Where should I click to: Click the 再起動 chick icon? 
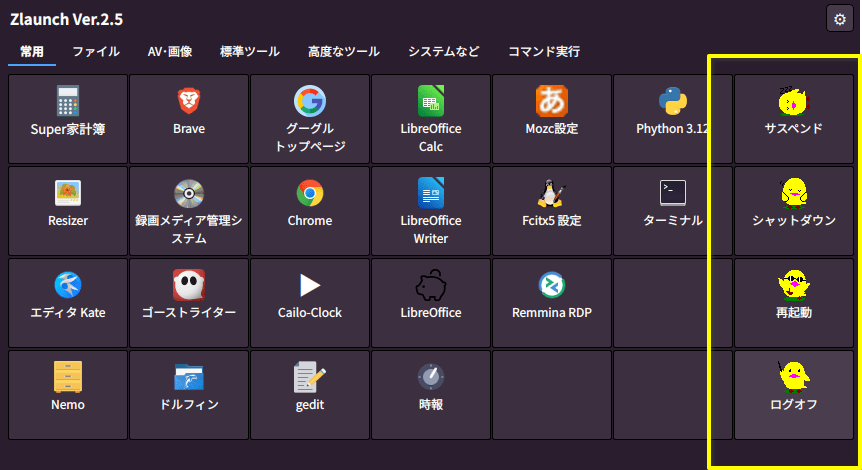point(794,285)
